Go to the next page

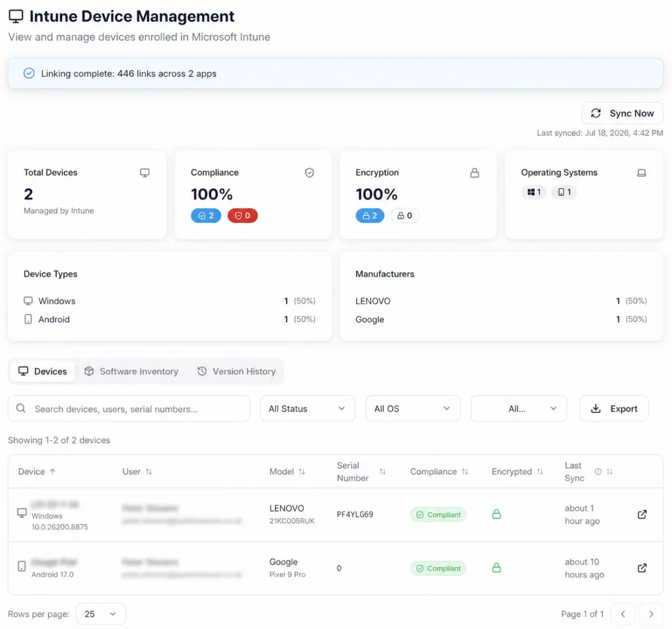click(651, 614)
